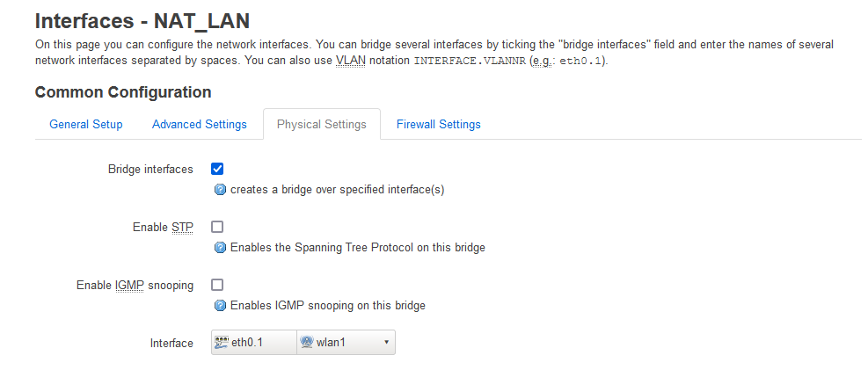Open the Advanced Settings tab
This screenshot has height=370, width=868.
tap(200, 124)
